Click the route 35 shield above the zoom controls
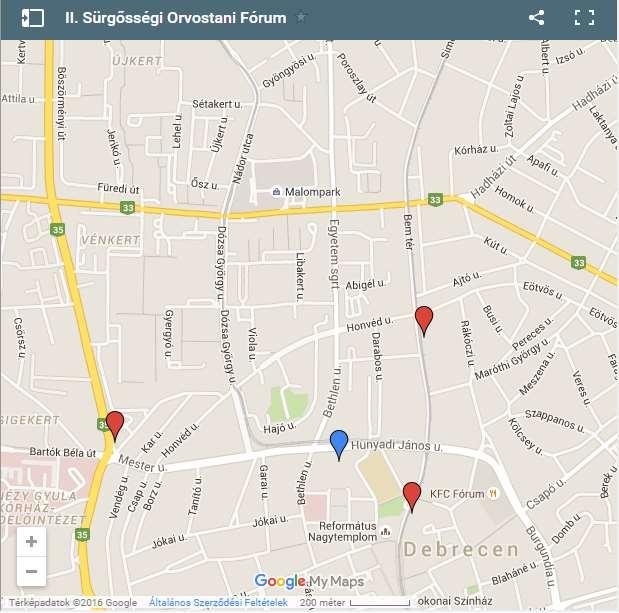The width and height of the screenshot is (619, 613). [82, 535]
